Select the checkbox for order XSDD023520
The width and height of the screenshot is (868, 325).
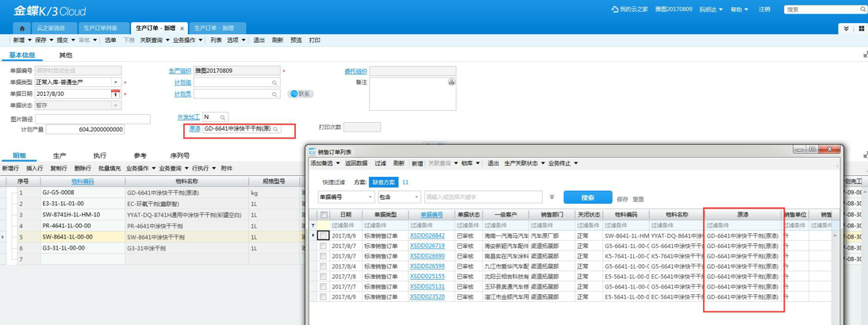324,297
